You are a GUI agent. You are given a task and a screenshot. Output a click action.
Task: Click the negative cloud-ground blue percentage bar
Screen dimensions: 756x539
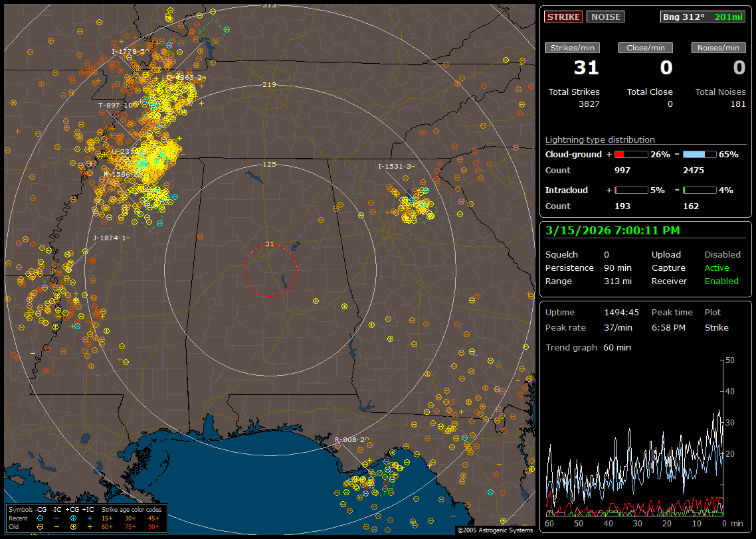click(x=700, y=154)
